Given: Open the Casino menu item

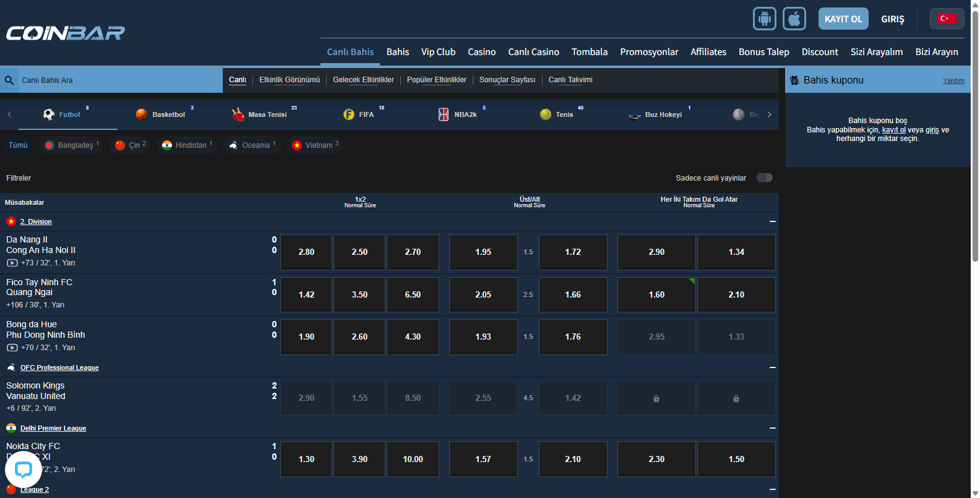Looking at the screenshot, I should tap(481, 52).
